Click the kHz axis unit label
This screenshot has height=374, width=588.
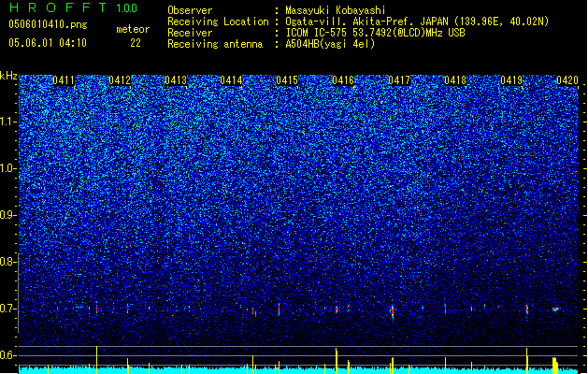(8, 76)
